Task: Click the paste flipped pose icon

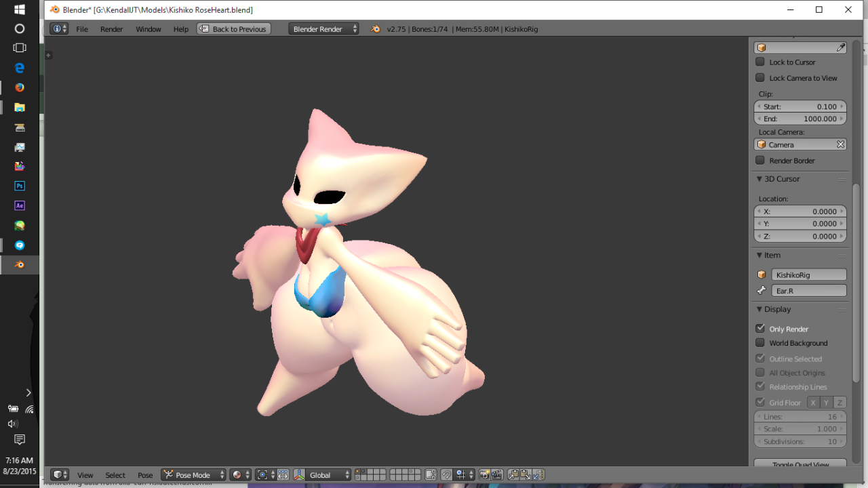Action: pyautogui.click(x=538, y=475)
